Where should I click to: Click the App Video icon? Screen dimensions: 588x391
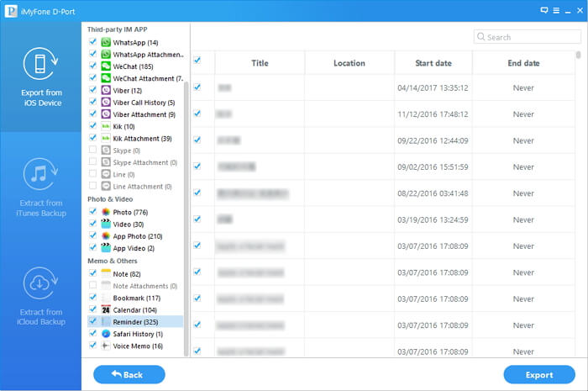click(x=106, y=248)
